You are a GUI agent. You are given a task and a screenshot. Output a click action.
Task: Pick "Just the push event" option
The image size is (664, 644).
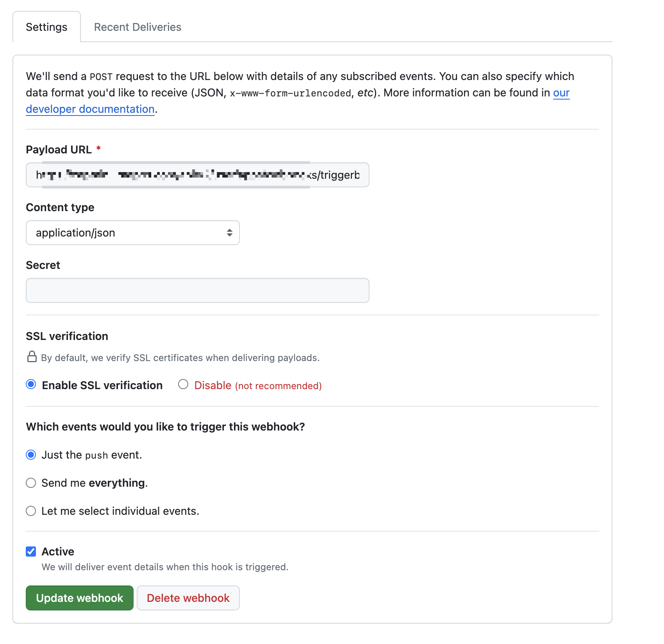(x=31, y=455)
